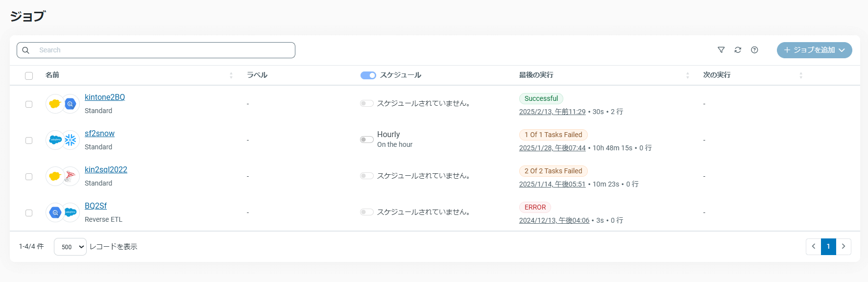Click the search magnifier icon
Screen dimensions: 868x282
[x=26, y=50]
